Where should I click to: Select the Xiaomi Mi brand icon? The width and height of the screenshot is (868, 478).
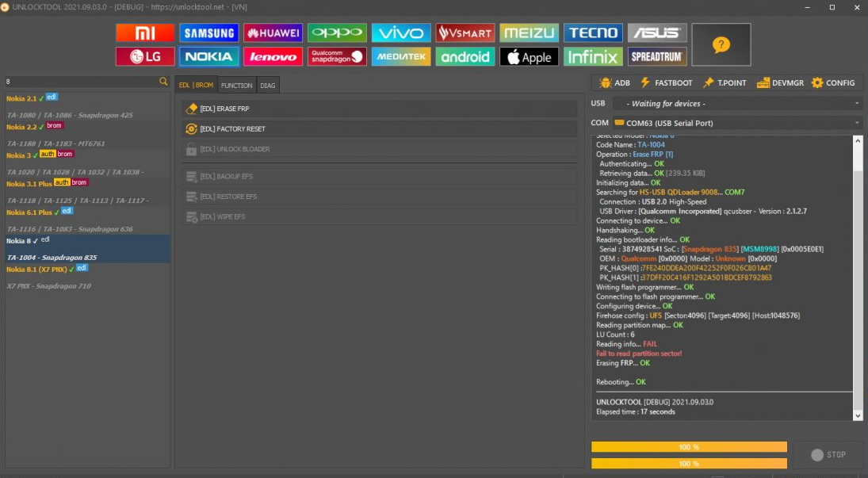click(145, 33)
